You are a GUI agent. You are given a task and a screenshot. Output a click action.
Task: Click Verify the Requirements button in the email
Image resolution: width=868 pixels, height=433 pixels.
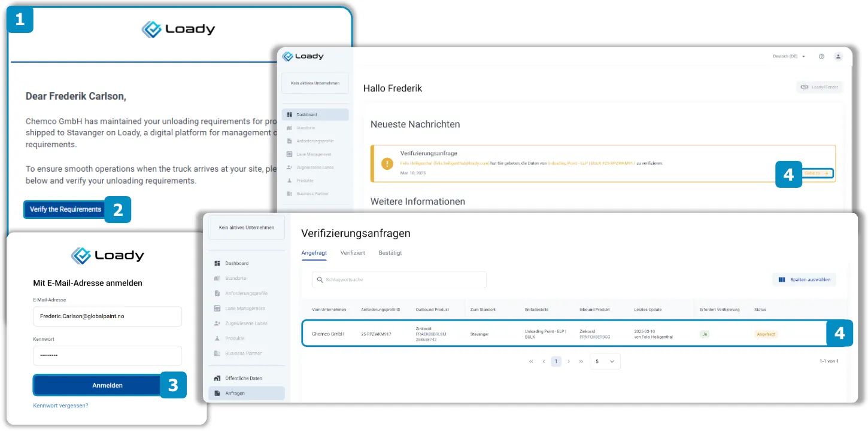coord(65,209)
